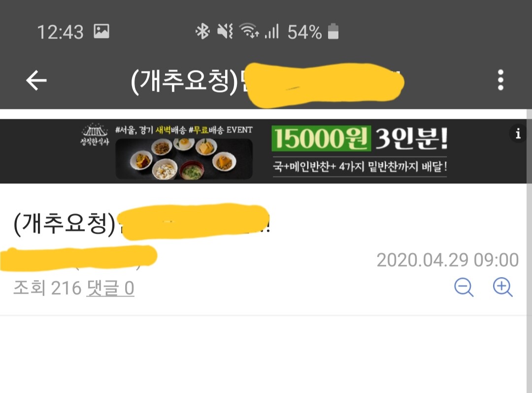This screenshot has height=393, width=532.
Task: Tap the food dishes photo in ad
Action: pyautogui.click(x=184, y=159)
